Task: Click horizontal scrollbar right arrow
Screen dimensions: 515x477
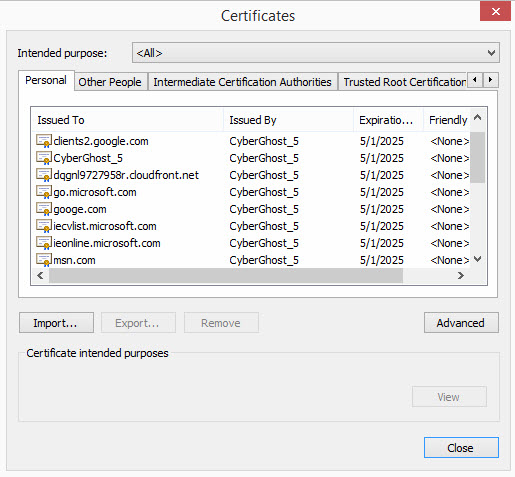Action: (461, 275)
